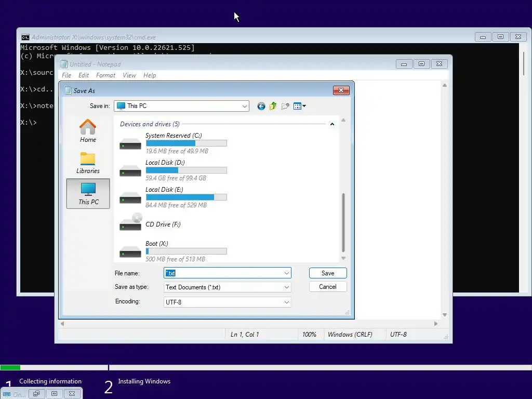Click the on-screen keyboard icon at bottom left
Viewport: 532px width, 399px height.
6,394
